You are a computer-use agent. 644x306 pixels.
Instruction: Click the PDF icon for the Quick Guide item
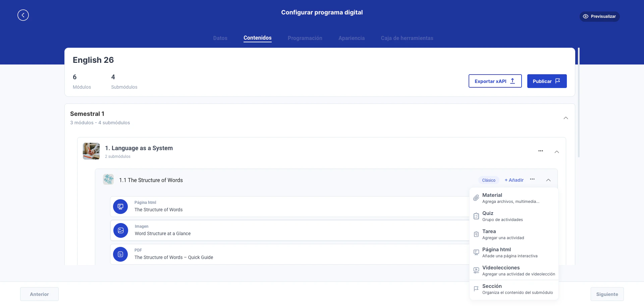pos(120,254)
